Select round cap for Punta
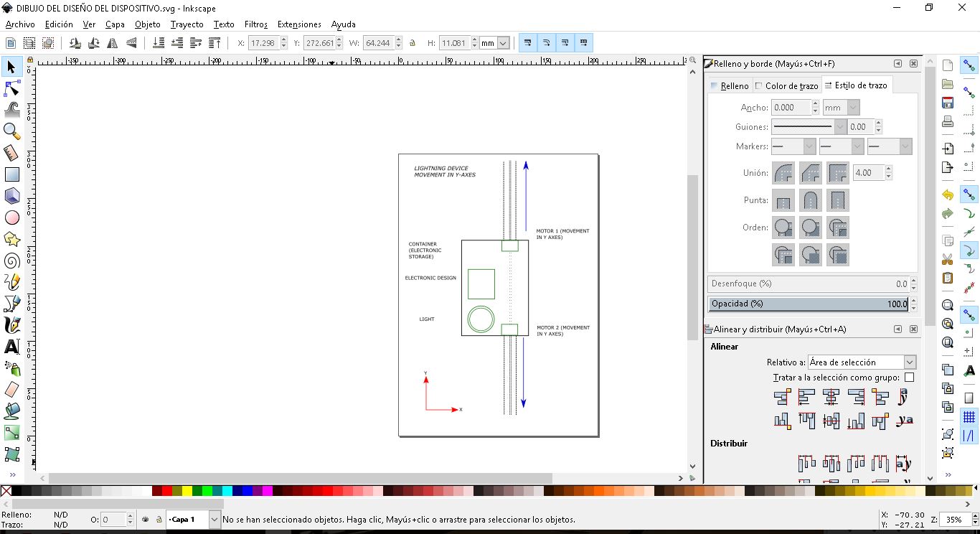 810,200
